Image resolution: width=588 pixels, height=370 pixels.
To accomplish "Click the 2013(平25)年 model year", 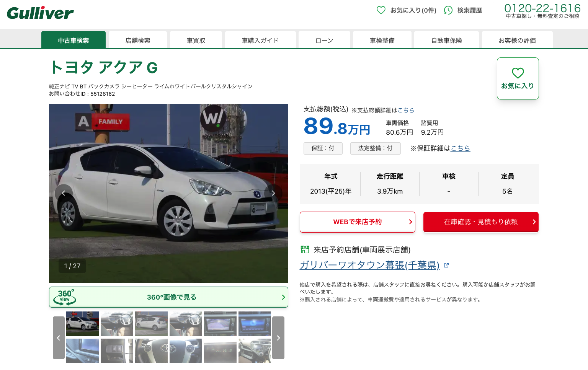I will pos(331,191).
